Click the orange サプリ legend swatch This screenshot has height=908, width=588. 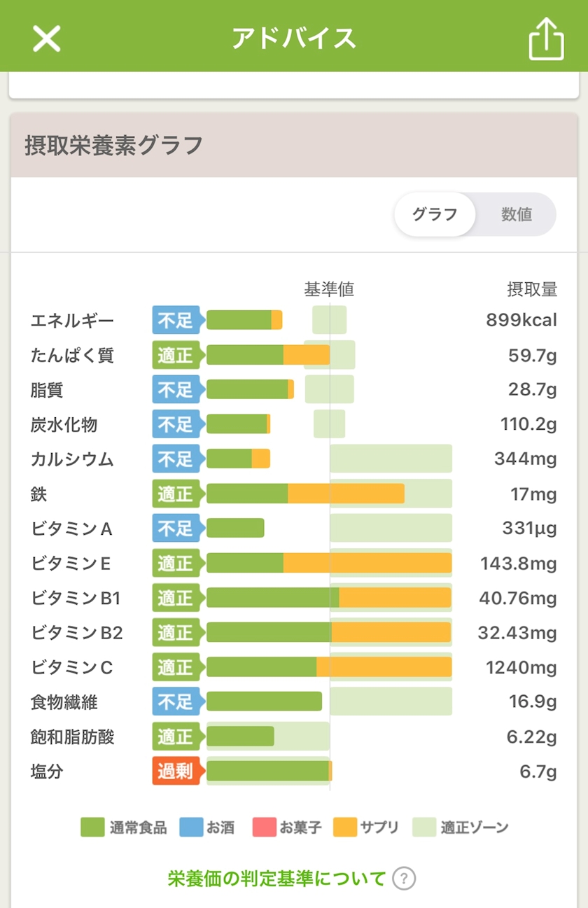pos(344,827)
